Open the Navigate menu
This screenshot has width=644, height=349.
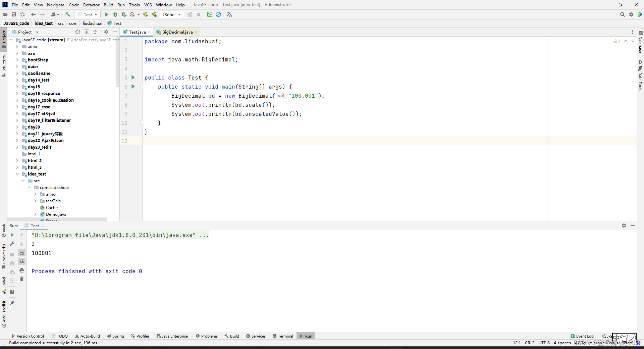(x=56, y=5)
